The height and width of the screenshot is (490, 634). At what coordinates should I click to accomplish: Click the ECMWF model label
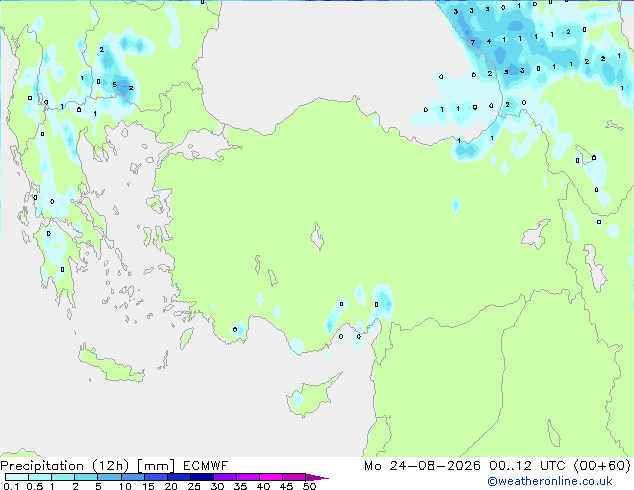pos(205,466)
